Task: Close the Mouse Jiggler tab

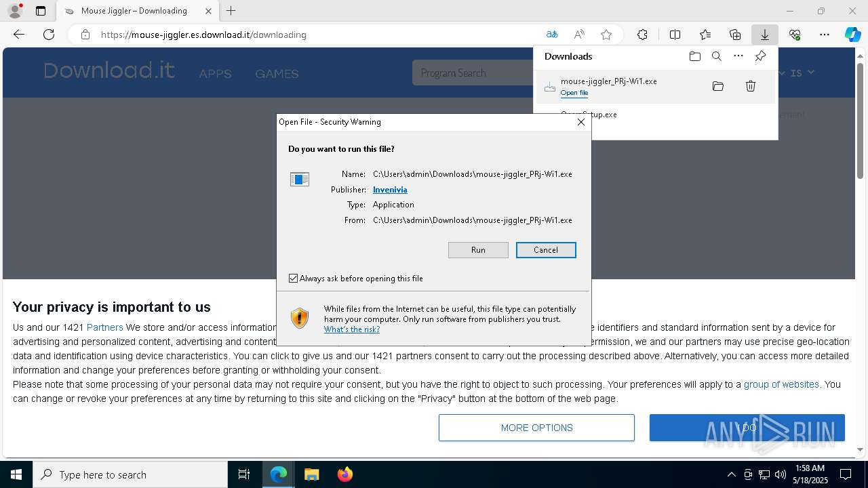Action: click(x=208, y=11)
